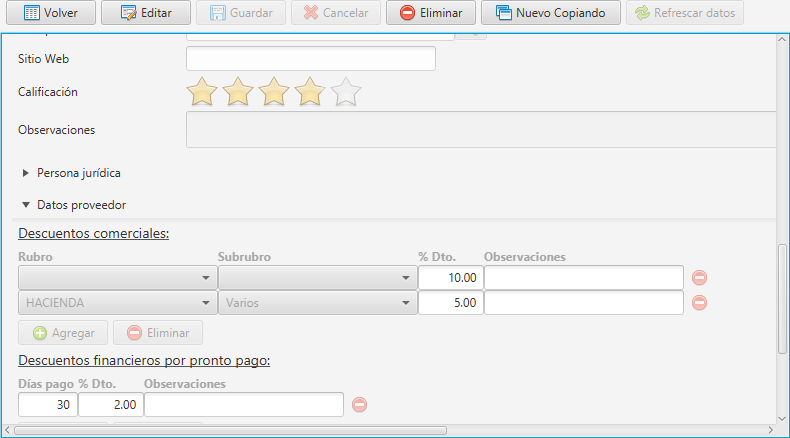Remove the 10.00 discount row with red icon
The height and width of the screenshot is (438, 790).
pyautogui.click(x=699, y=278)
